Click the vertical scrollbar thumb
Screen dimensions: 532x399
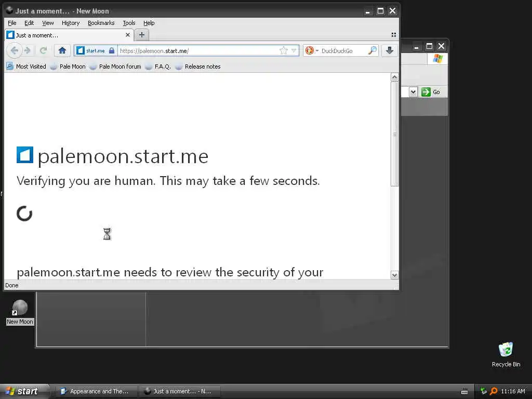coord(394,134)
